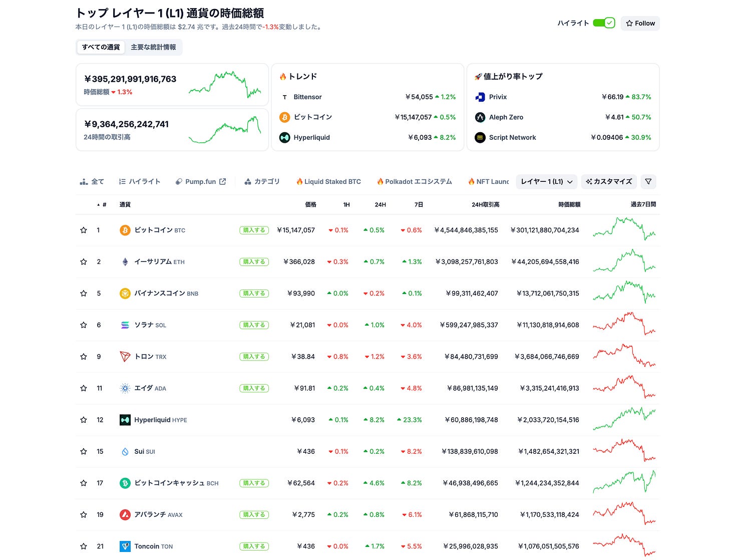Image resolution: width=729 pixels, height=560 pixels.
Task: Click the Bitcoin icon in トレンド card
Action: click(x=285, y=117)
